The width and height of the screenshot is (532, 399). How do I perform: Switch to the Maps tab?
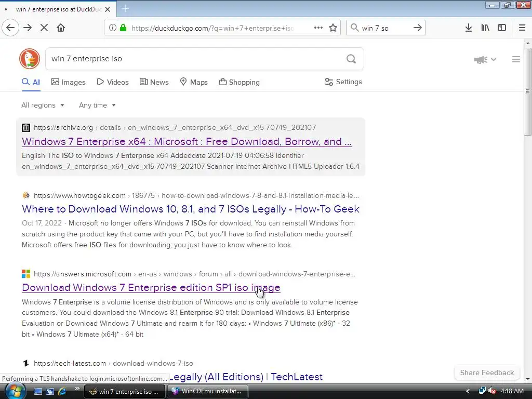click(194, 82)
